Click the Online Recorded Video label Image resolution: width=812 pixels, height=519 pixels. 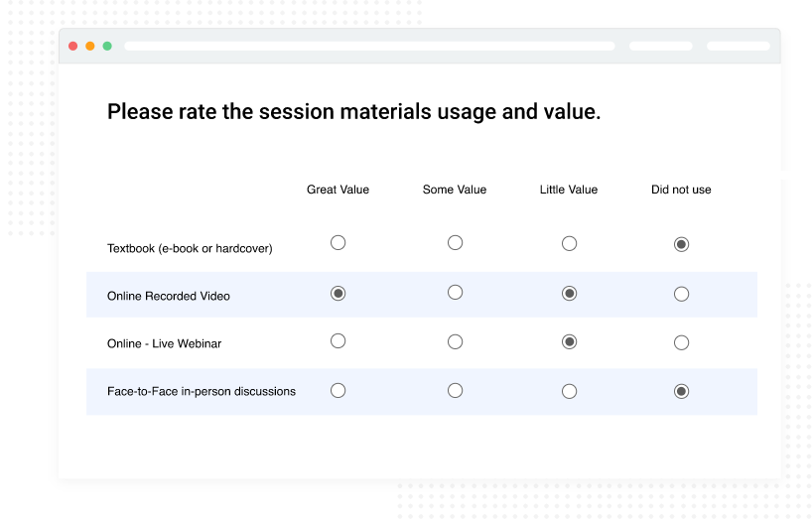169,296
